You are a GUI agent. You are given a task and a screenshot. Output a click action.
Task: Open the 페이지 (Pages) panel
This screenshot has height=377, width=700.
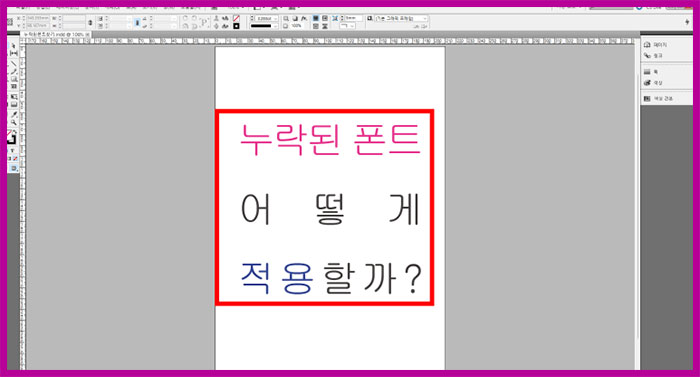pos(655,45)
